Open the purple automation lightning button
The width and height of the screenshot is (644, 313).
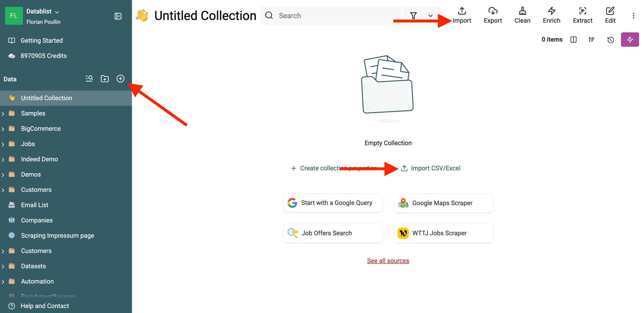(630, 40)
